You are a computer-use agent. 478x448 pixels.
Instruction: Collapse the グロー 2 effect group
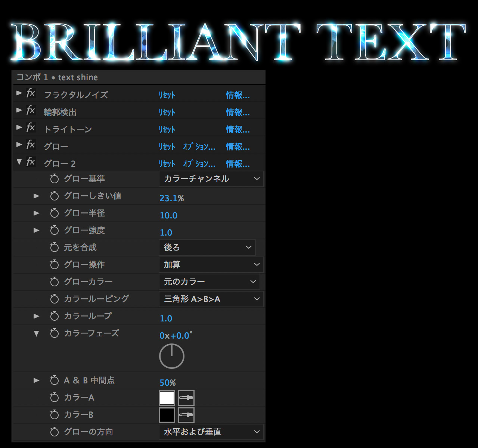(x=19, y=162)
